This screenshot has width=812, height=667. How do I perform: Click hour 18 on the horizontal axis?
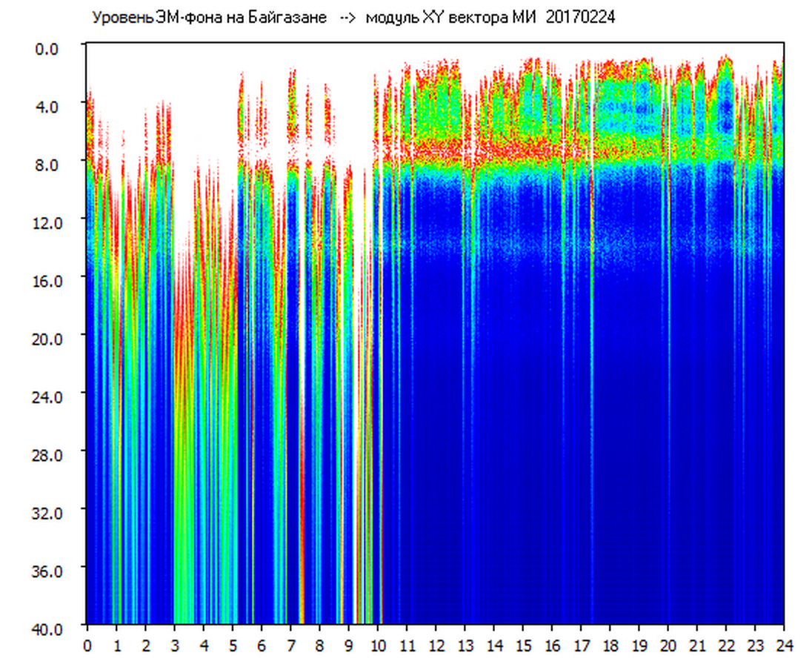pyautogui.click(x=610, y=645)
